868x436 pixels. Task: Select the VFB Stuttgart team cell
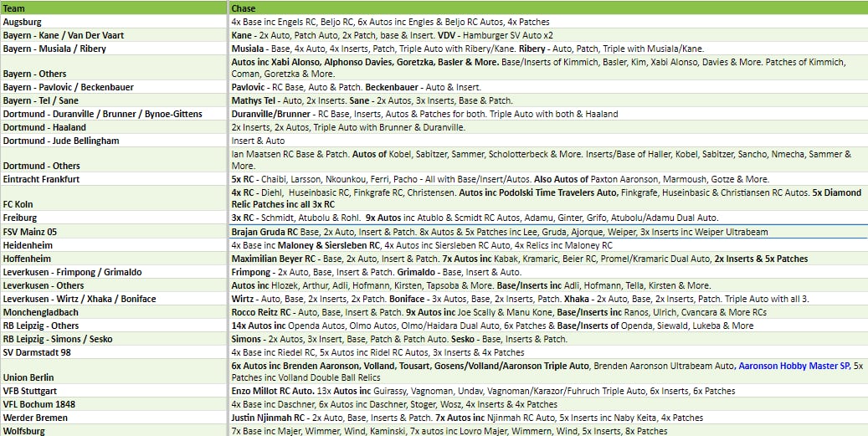114,391
